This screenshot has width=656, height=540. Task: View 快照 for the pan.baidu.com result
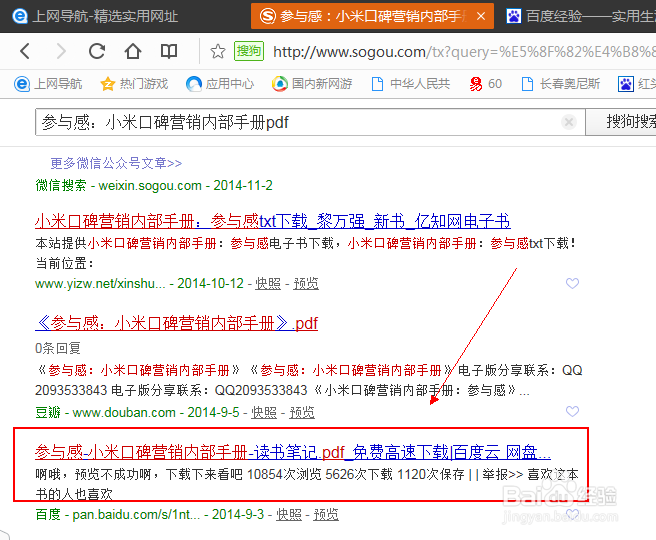289,514
